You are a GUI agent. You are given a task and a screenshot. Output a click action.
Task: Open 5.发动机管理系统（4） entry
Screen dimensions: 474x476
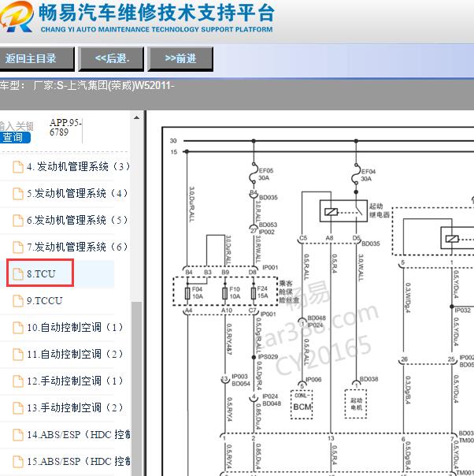(76, 193)
